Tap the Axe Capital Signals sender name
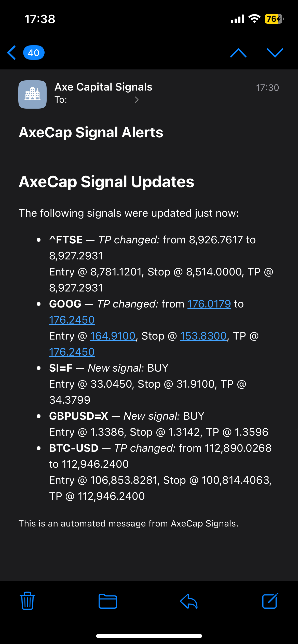Viewport: 298px width, 644px height. tap(103, 87)
